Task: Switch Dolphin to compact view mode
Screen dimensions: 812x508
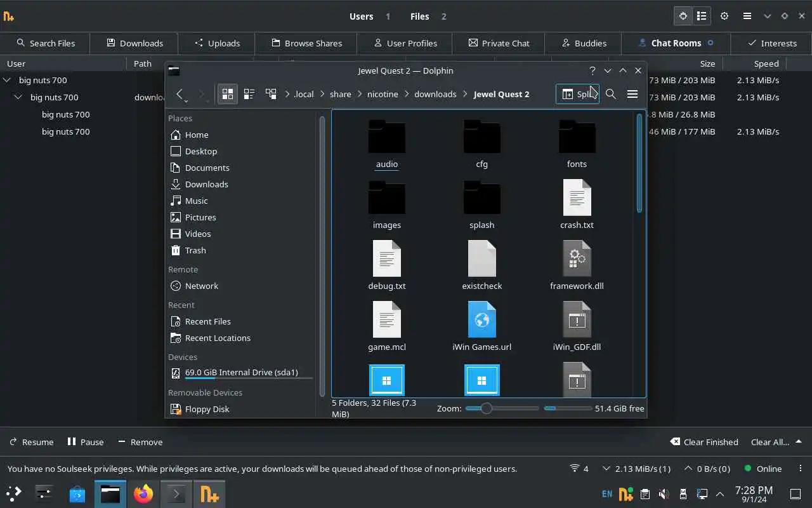Action: [249, 94]
